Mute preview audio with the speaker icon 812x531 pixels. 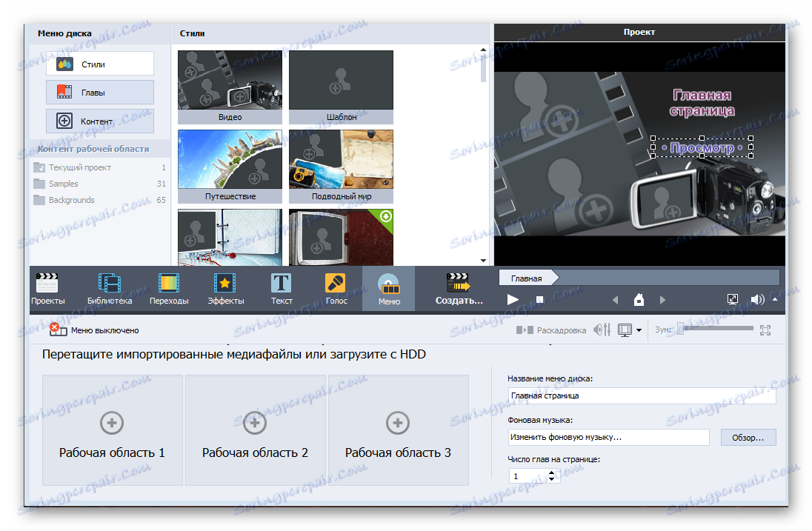pos(758,298)
